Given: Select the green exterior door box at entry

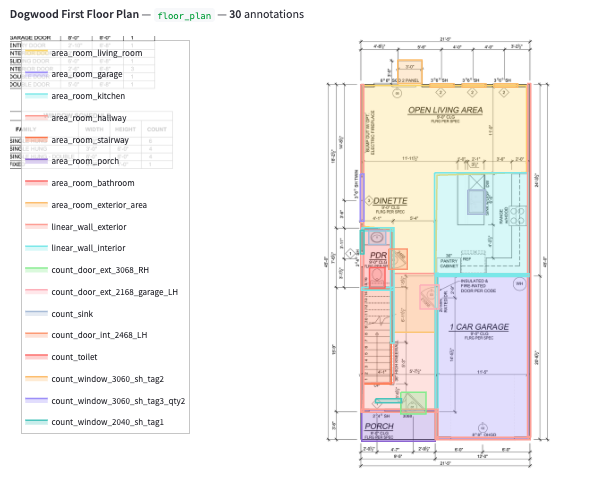Looking at the screenshot, I should tap(413, 403).
